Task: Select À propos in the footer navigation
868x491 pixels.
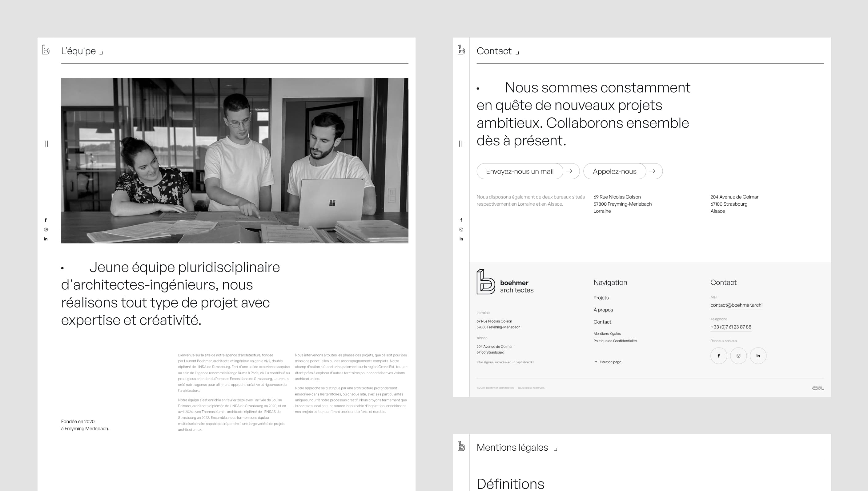Action: pos(603,310)
